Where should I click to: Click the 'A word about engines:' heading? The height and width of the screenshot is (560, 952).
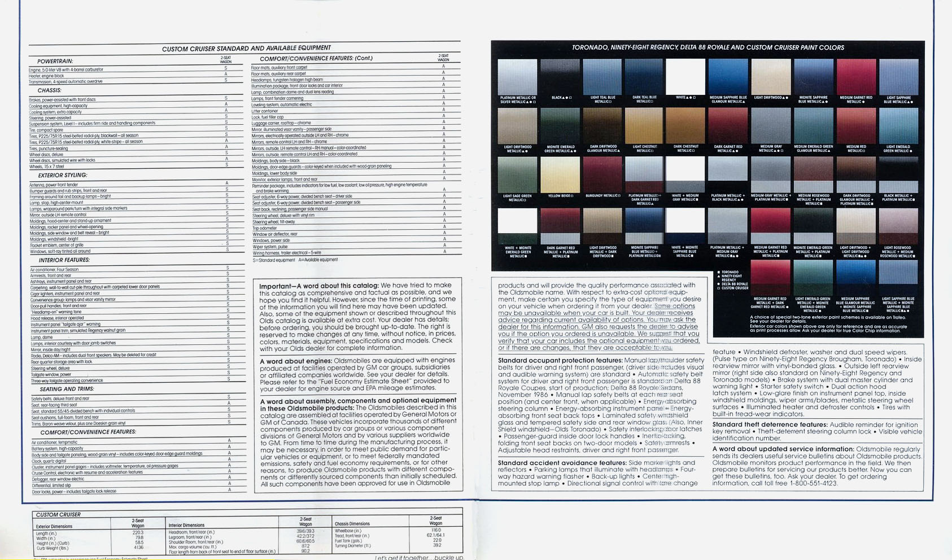pyautogui.click(x=295, y=360)
